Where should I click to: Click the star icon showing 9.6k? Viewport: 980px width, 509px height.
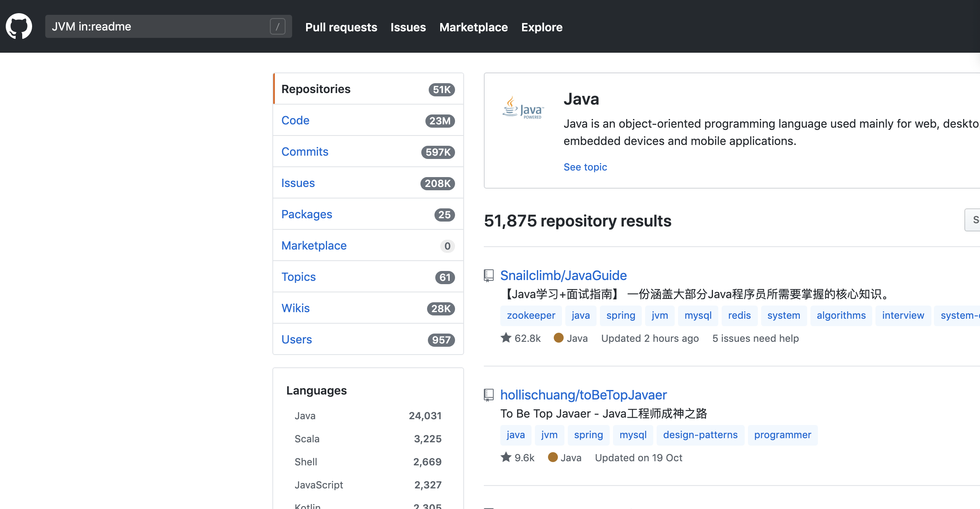point(506,458)
